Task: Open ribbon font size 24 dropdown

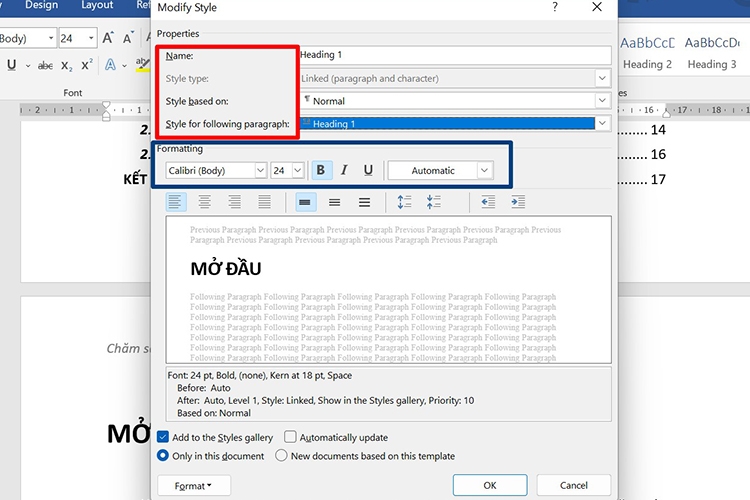Action: [x=91, y=38]
